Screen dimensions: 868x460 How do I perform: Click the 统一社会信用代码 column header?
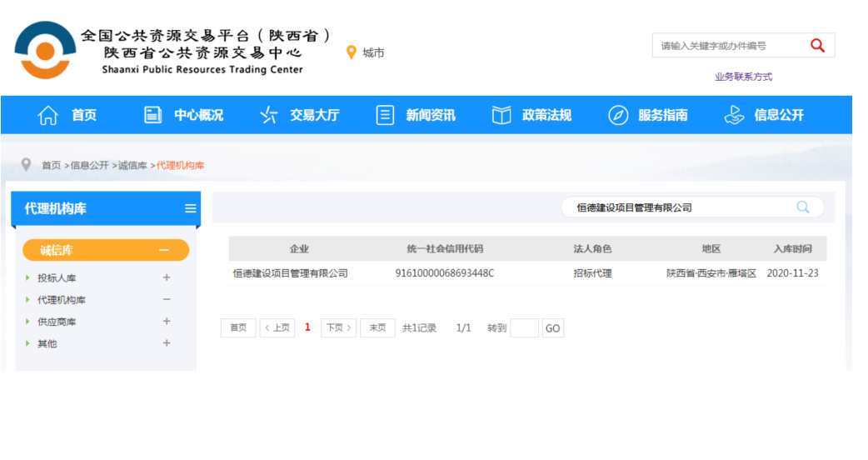coord(445,249)
